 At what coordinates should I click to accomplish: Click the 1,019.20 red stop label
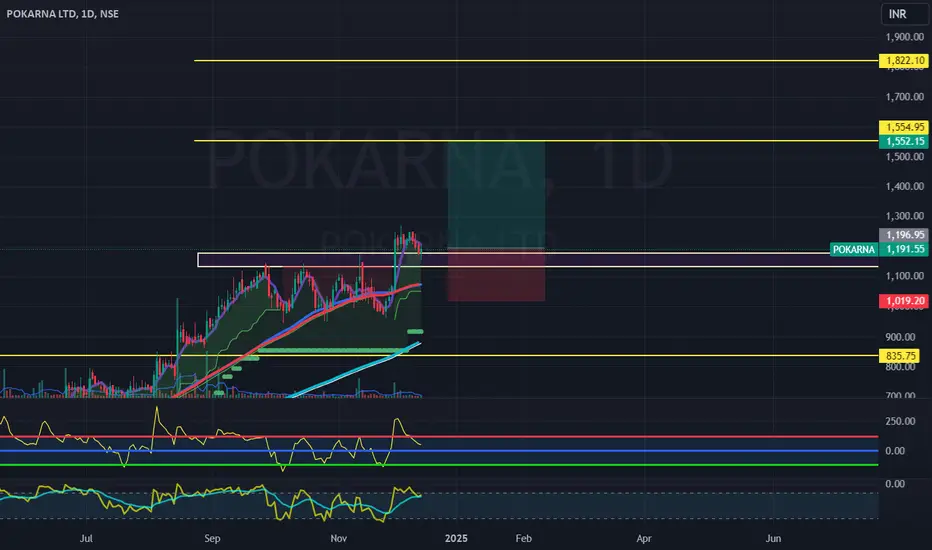(x=904, y=301)
